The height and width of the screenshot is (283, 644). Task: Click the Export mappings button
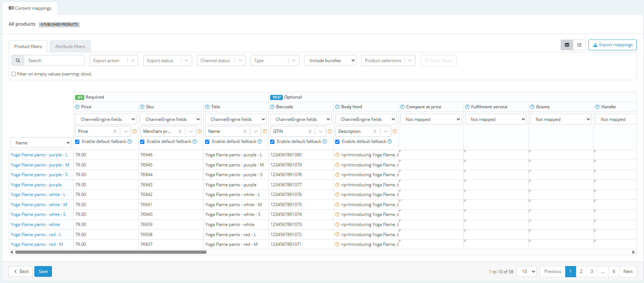[x=613, y=45]
